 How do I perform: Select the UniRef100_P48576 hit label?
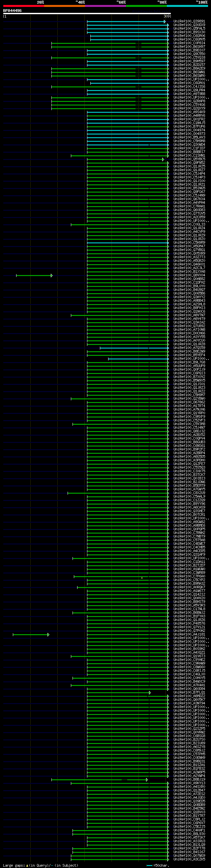pos(190,624)
